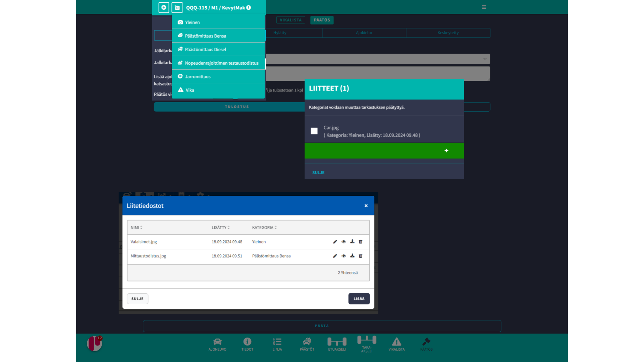Screen dimensions: 644x362
Task: Expand the Jälkitarkastus dropdown arrow
Action: [485, 59]
